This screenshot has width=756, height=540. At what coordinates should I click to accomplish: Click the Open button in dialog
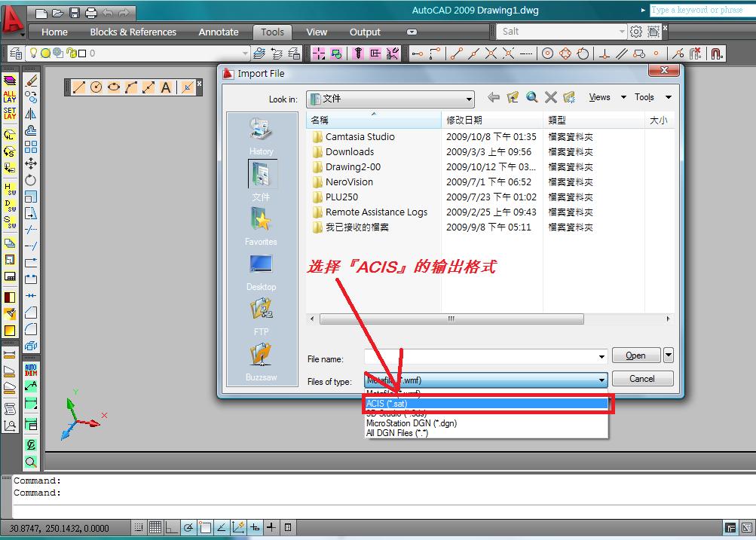635,355
